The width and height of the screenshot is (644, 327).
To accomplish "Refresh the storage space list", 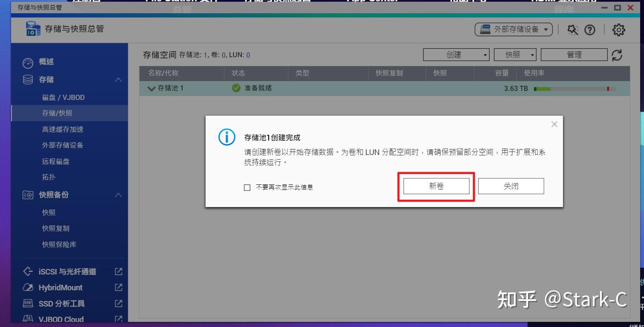I will 617,55.
